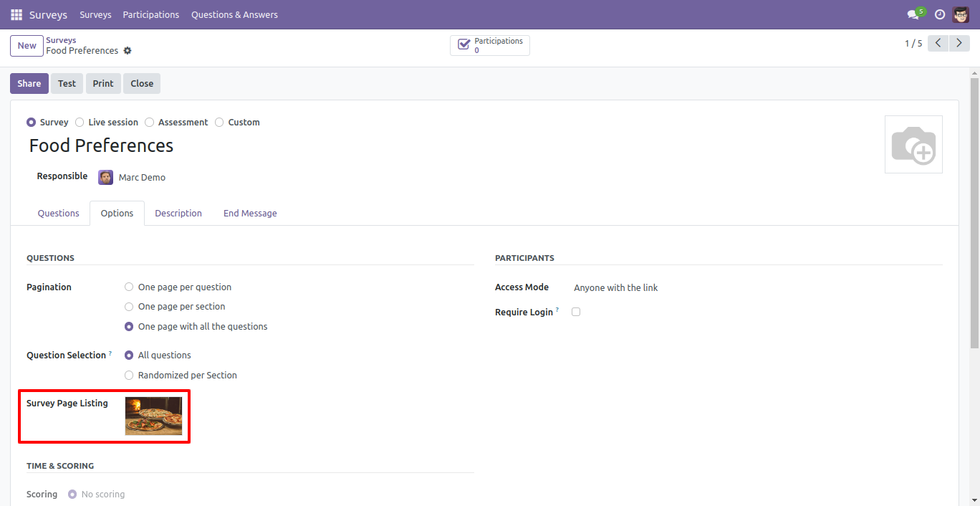This screenshot has width=980, height=506.
Task: Open the user avatar menu
Action: (961, 14)
